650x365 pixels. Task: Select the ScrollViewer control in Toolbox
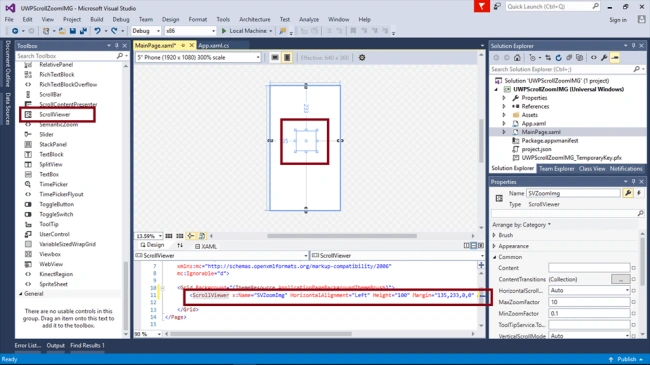55,114
